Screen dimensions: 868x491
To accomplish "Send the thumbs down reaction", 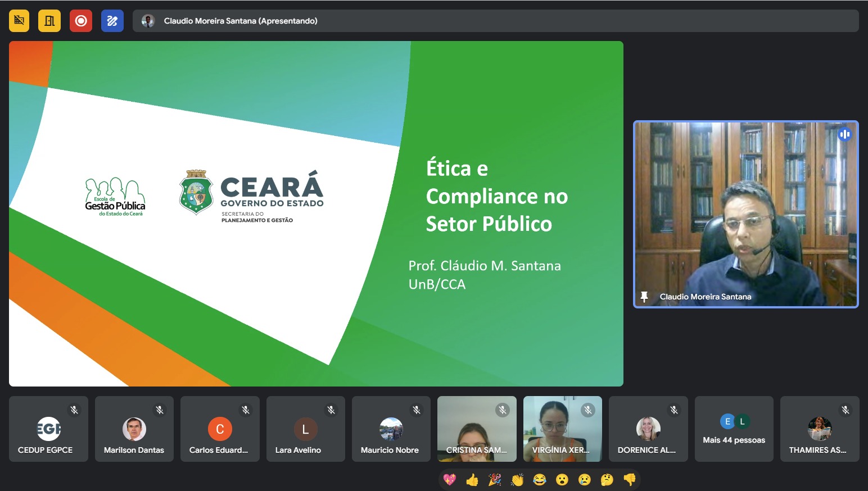I will coord(630,480).
